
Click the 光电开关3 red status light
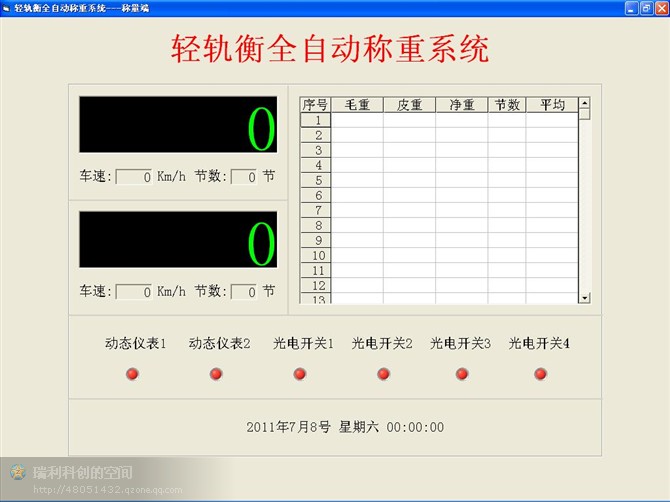[x=462, y=374]
